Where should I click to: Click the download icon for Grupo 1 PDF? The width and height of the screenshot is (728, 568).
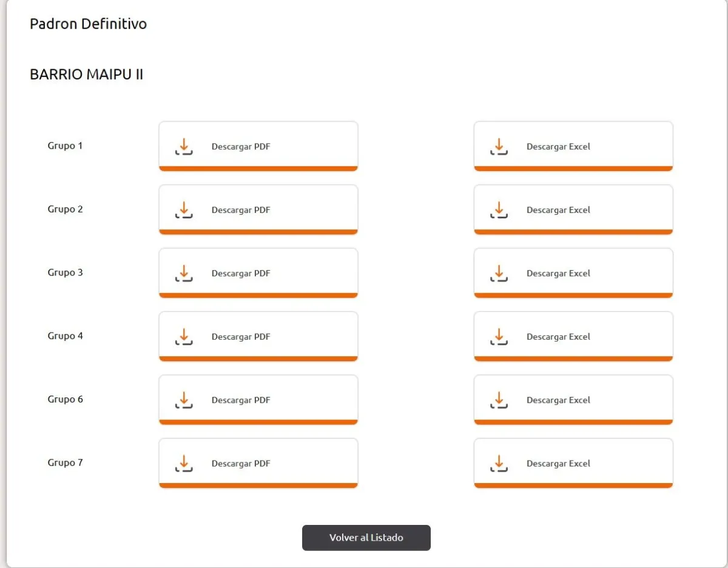[x=184, y=146]
